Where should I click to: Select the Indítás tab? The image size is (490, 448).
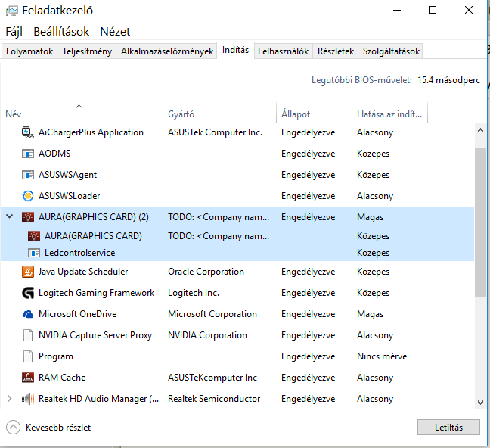click(236, 50)
